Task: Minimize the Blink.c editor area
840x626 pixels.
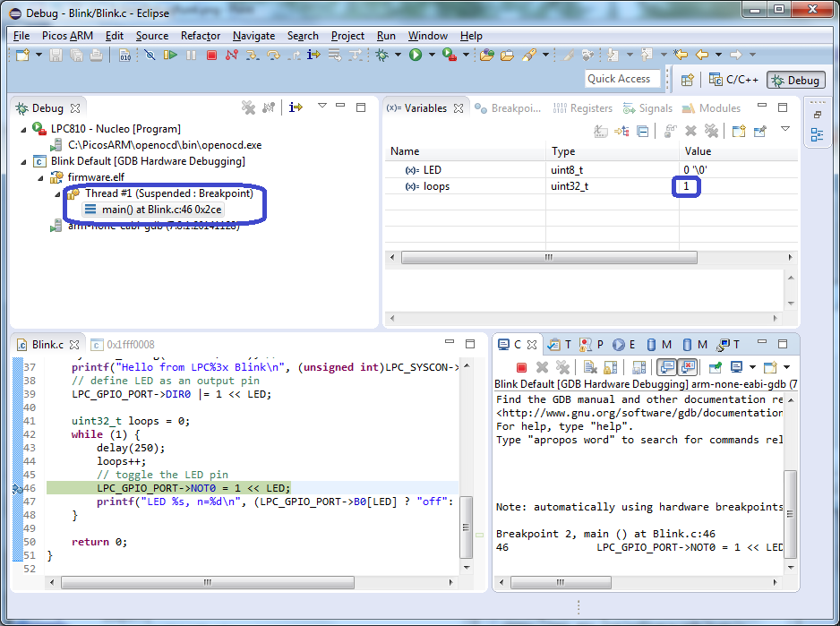Action: (450, 342)
